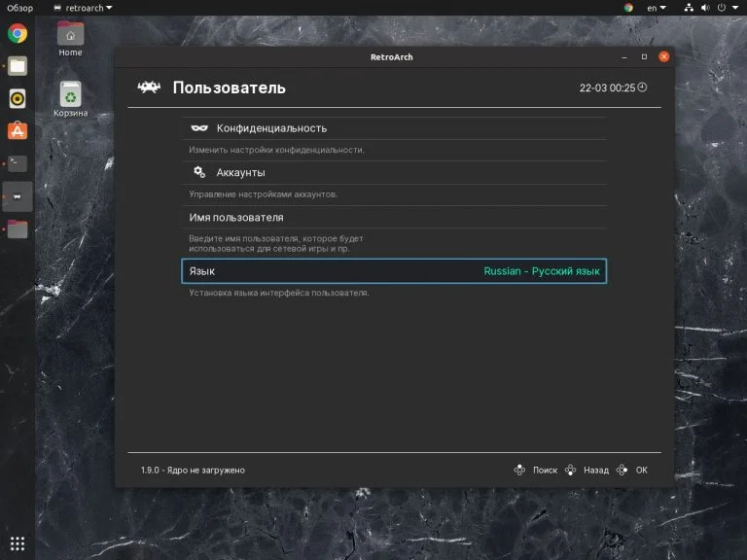The image size is (747, 560).
Task: Close the RetroArch window
Action: point(663,57)
